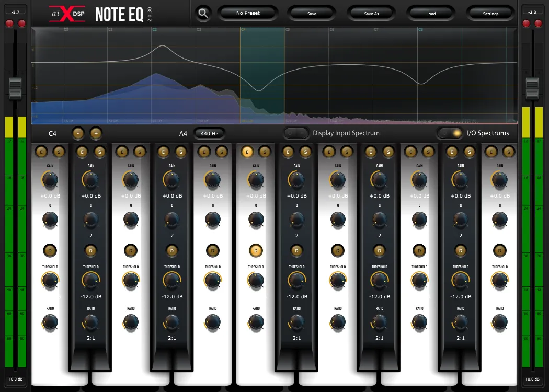
Task: Toggle the S solo button on the G key
Action: click(347, 152)
